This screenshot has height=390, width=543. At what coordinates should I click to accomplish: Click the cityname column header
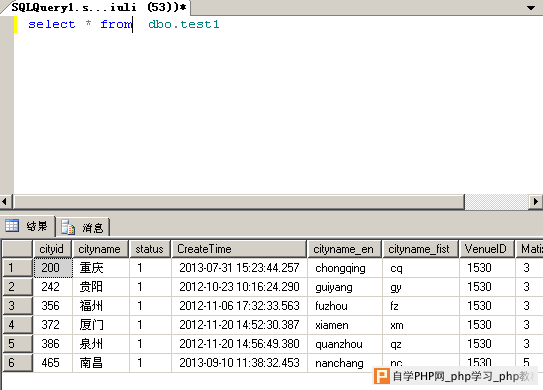(100, 249)
